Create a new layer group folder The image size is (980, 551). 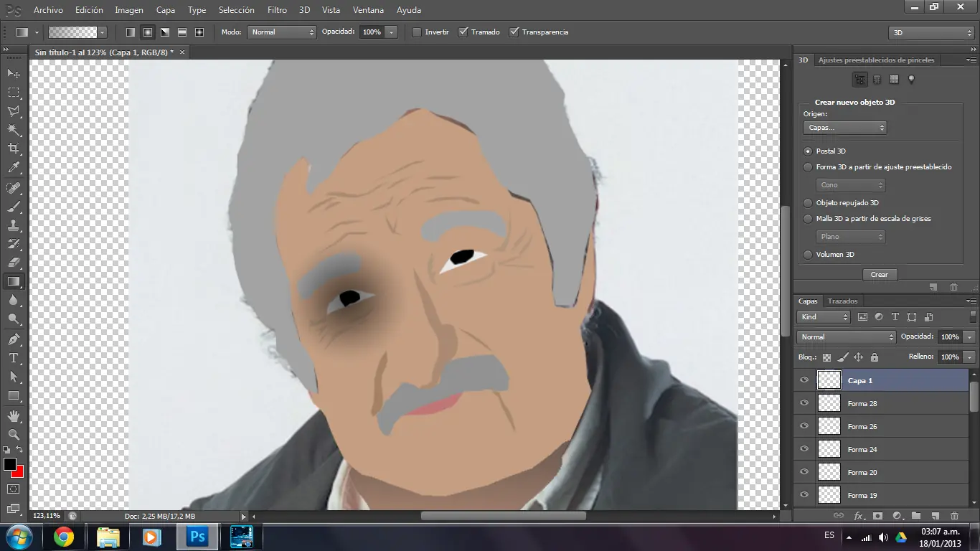(916, 516)
